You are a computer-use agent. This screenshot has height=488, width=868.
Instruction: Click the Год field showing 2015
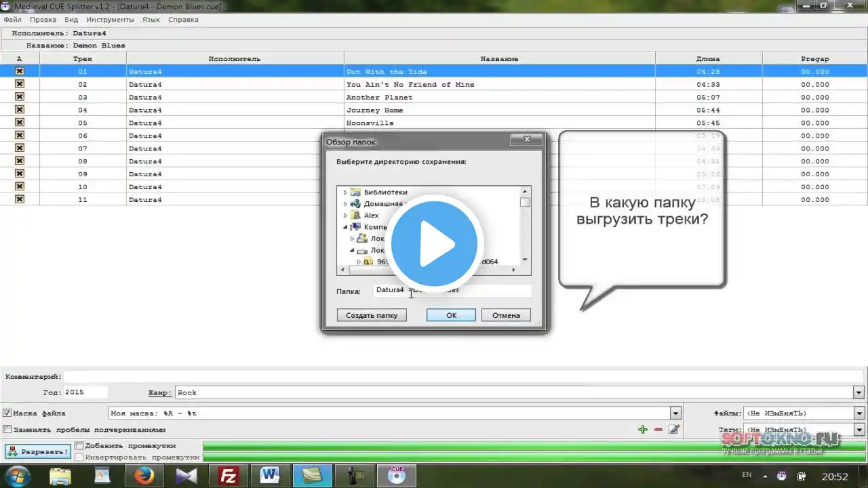click(85, 392)
